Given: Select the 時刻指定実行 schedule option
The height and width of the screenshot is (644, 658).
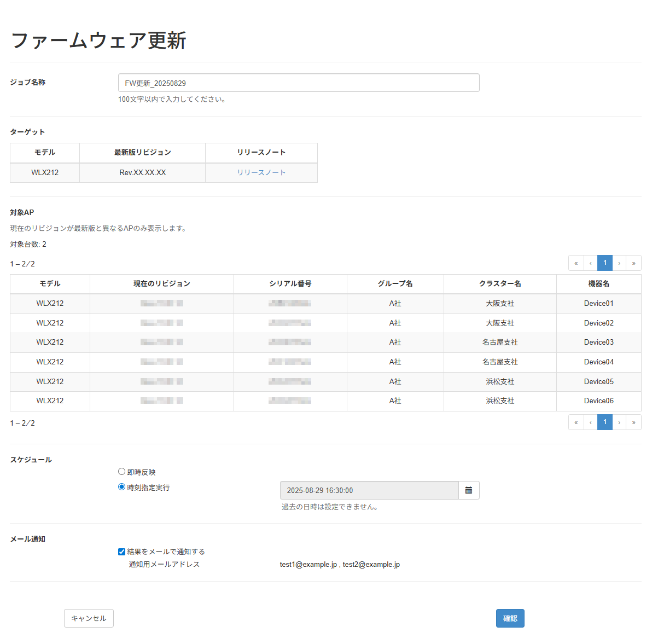Looking at the screenshot, I should tap(121, 486).
